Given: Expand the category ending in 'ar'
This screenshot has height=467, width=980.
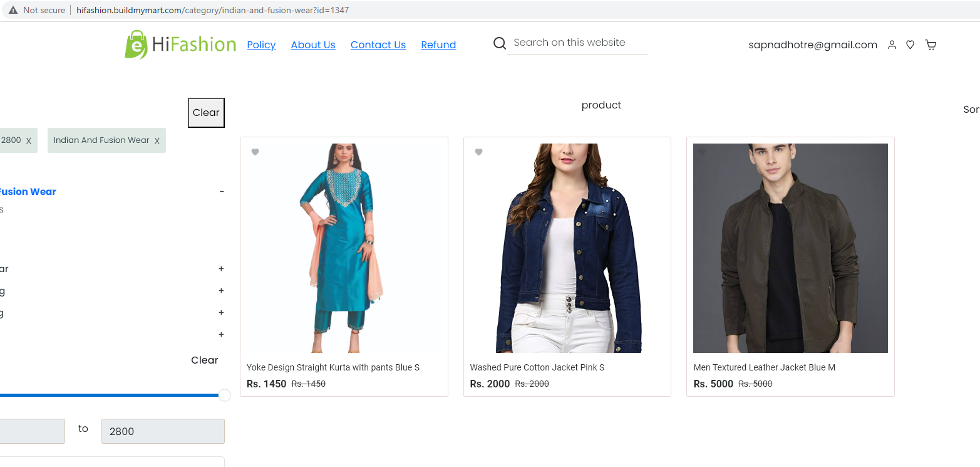Looking at the screenshot, I should click(221, 269).
